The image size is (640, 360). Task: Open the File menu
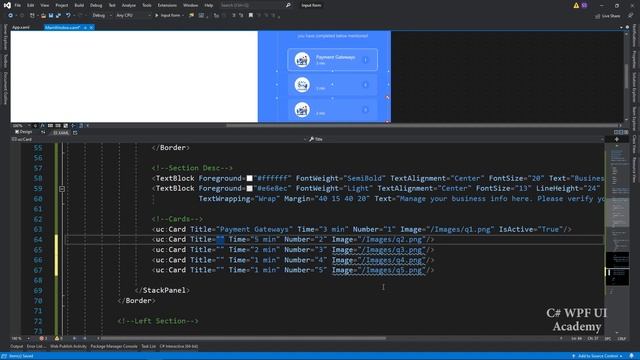(18, 5)
